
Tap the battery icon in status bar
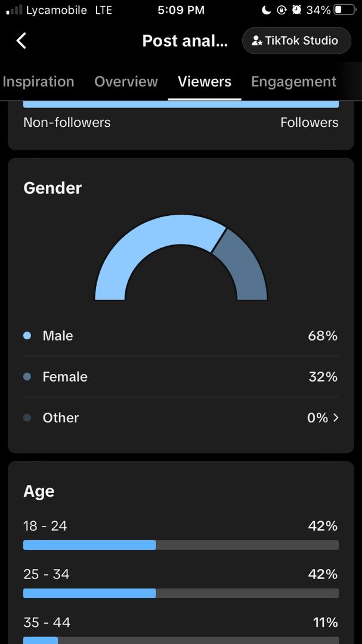[x=345, y=10]
